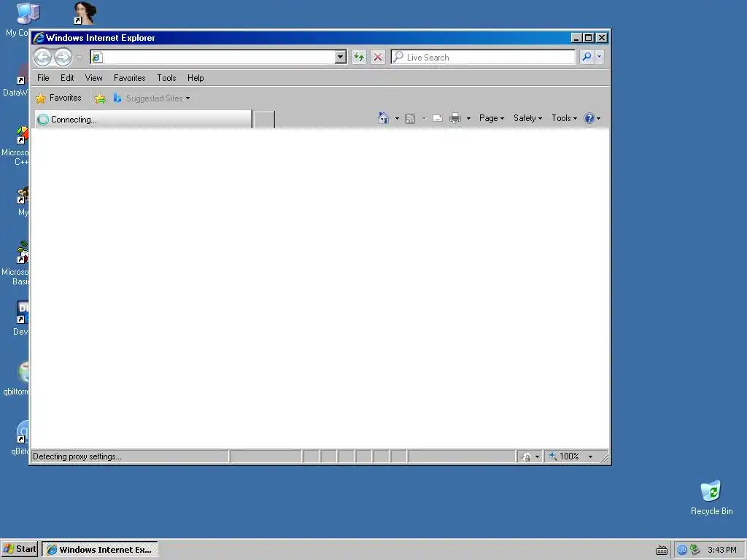
Task: Open the Favorites menu in menu bar
Action: click(130, 78)
